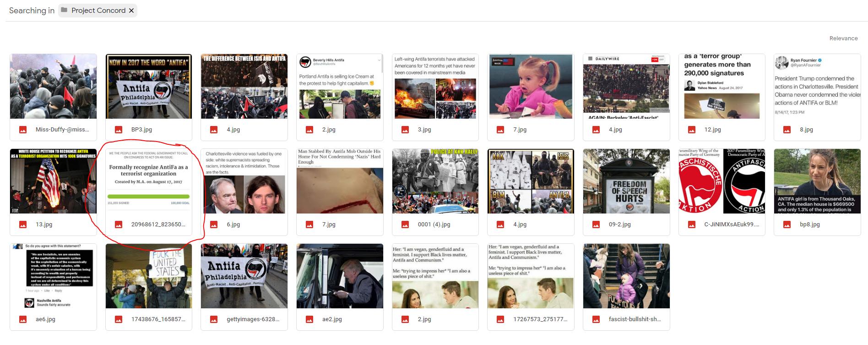Image resolution: width=868 pixels, height=345 pixels.
Task: Click the image icon beside 8.jpg
Action: 787,130
